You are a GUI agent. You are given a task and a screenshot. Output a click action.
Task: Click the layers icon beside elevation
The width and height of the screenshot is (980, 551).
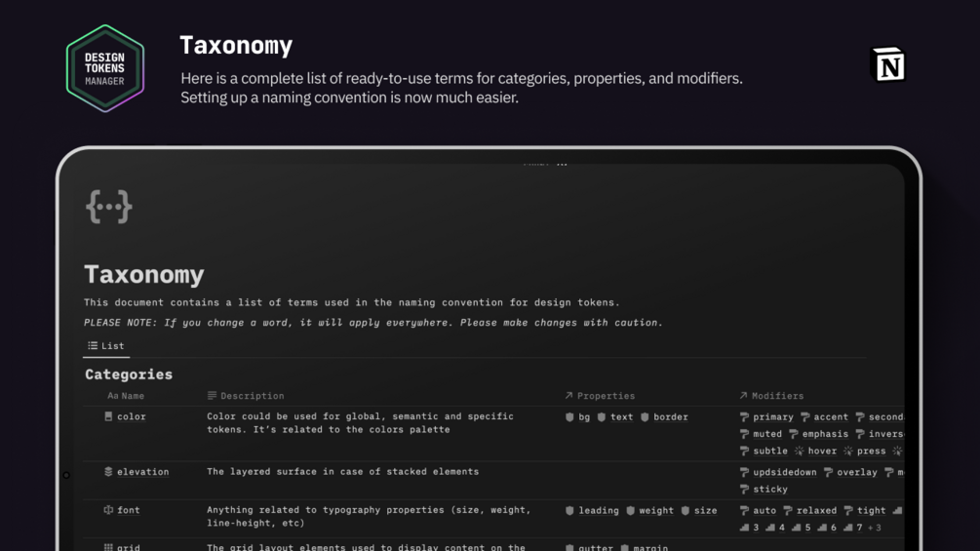pyautogui.click(x=108, y=472)
